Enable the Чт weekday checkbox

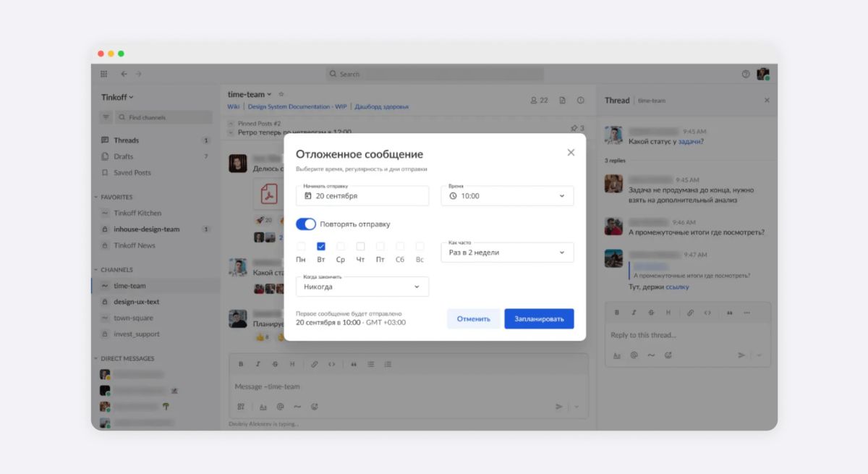point(360,246)
